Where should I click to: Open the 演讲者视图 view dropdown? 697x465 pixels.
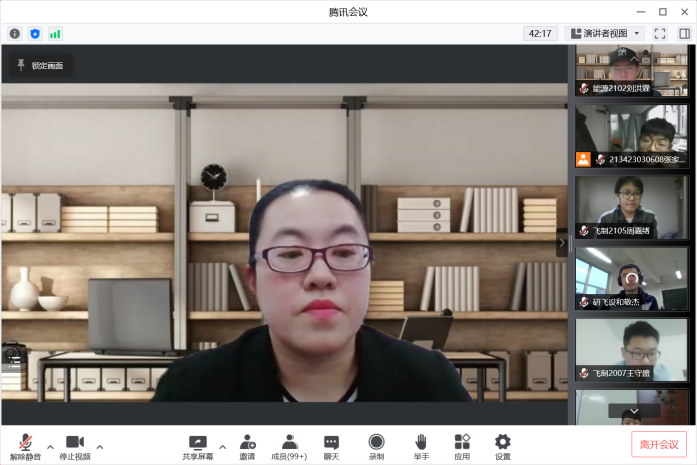click(606, 33)
